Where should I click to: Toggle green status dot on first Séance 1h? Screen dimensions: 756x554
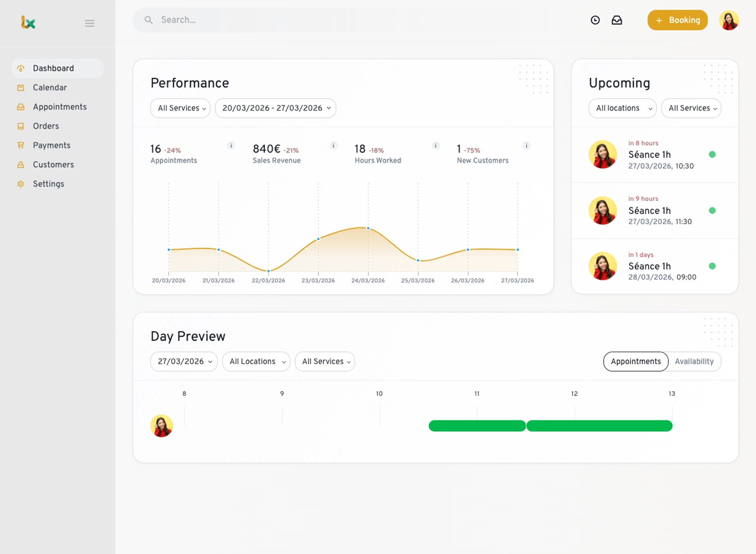[712, 155]
